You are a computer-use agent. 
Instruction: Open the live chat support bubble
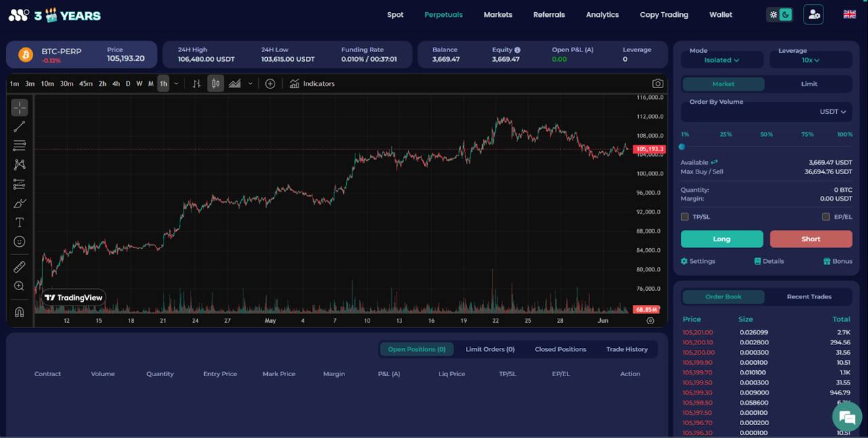(846, 417)
